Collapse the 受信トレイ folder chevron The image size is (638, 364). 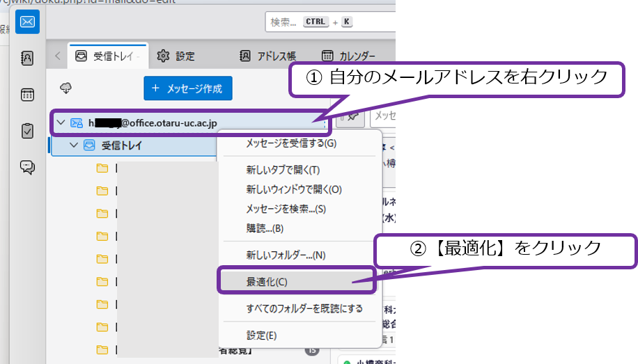point(74,145)
